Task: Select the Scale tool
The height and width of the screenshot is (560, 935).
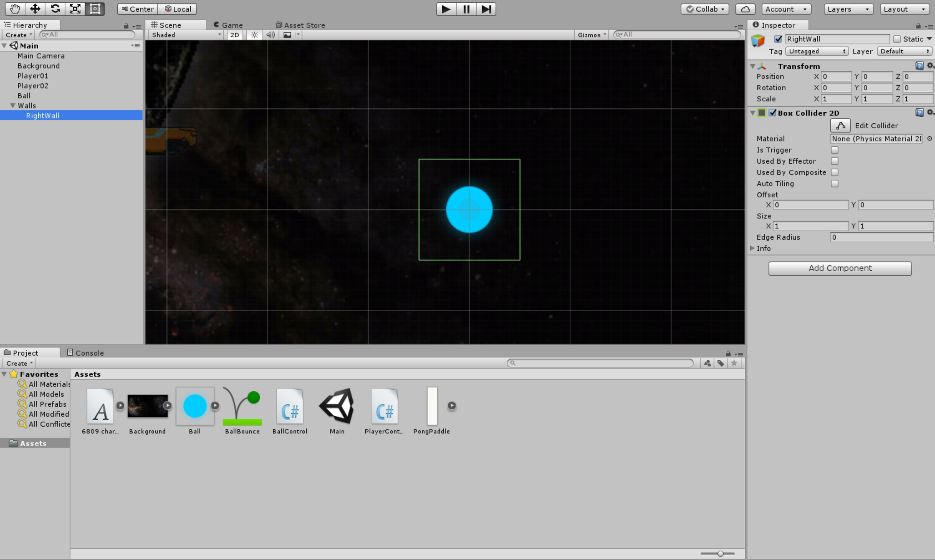Action: [x=75, y=9]
